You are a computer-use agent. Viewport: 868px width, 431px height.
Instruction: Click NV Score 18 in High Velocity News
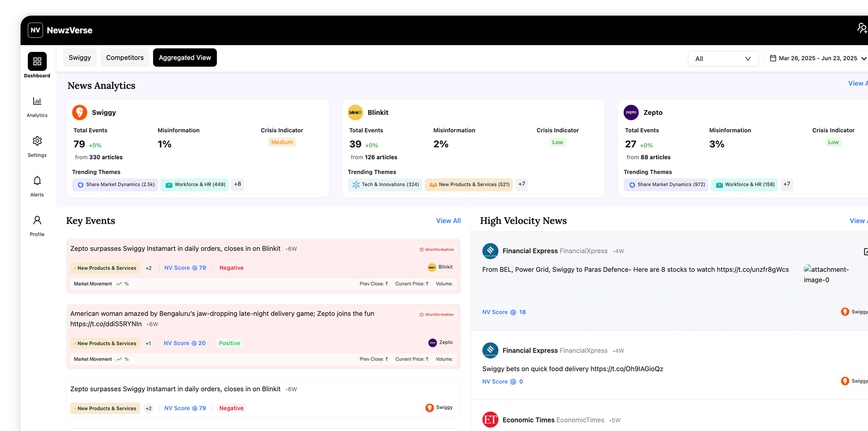tap(504, 312)
